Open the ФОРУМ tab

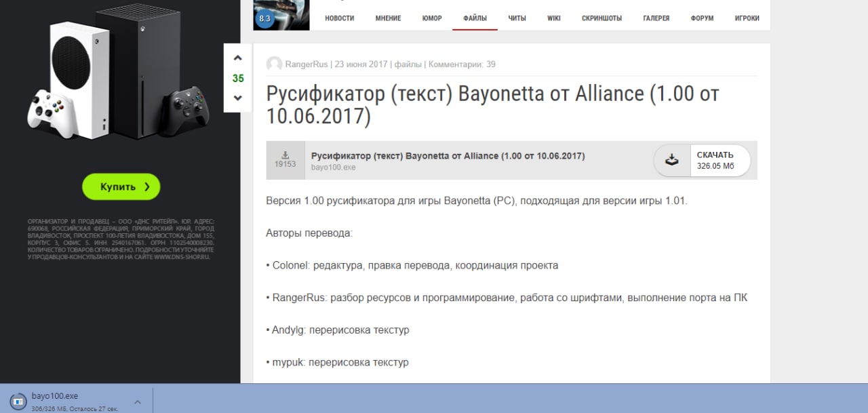702,18
